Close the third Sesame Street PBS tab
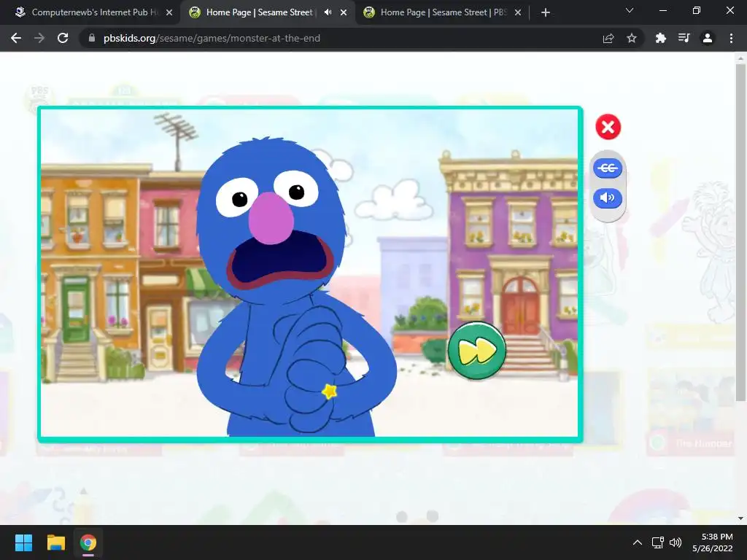 tap(518, 13)
